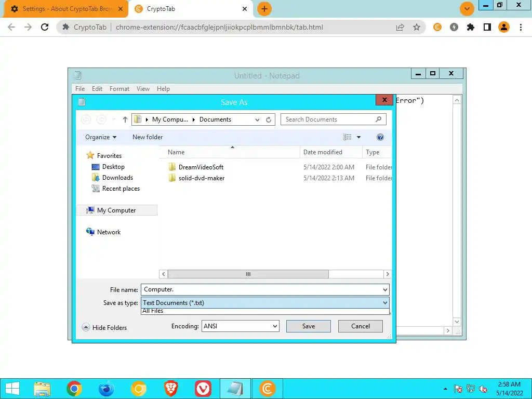Open Save As dialog help icon

point(380,137)
